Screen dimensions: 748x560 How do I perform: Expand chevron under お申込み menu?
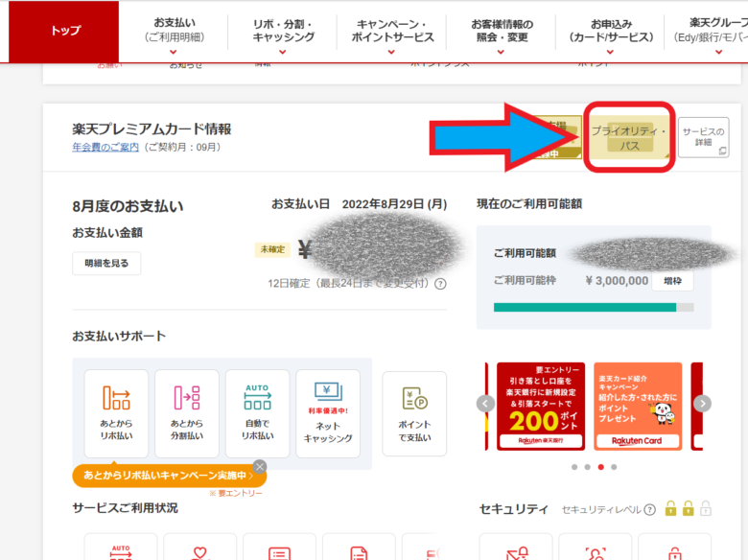pos(610,52)
